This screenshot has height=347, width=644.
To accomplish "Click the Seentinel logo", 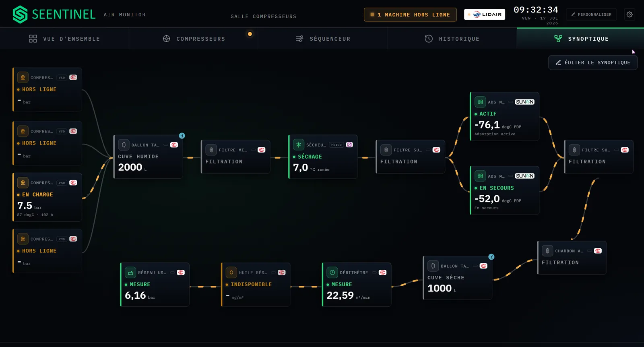I will coord(54,14).
